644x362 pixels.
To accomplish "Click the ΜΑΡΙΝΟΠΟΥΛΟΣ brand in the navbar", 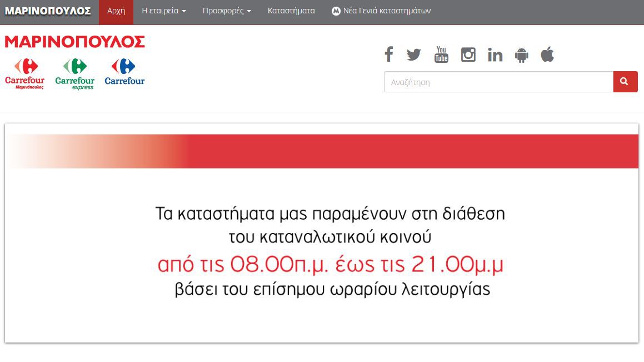I will tap(48, 11).
